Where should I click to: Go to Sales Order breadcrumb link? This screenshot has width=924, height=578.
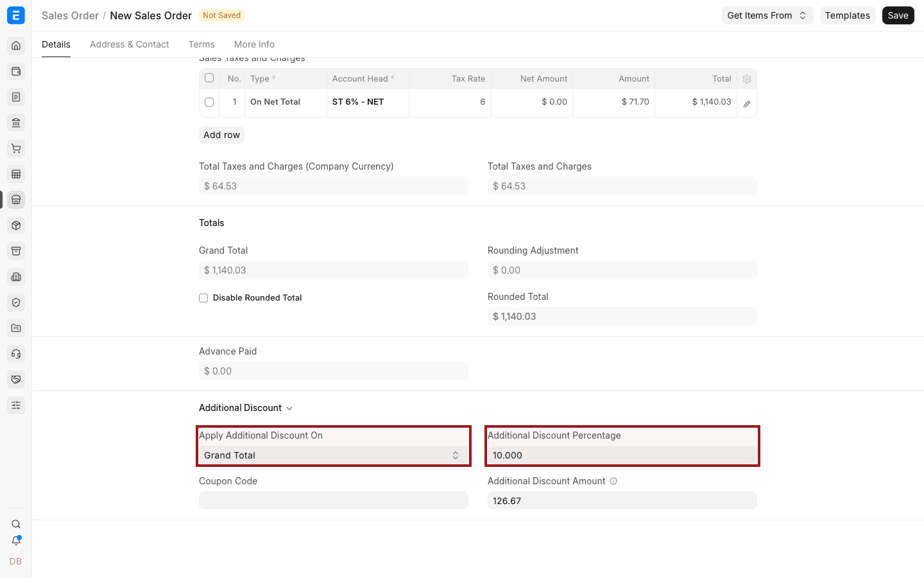(70, 15)
